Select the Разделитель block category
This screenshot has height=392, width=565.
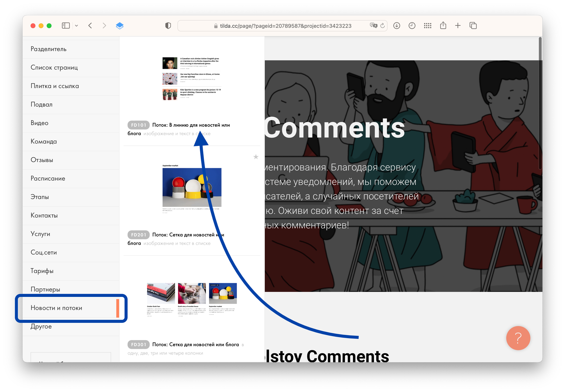(71, 49)
